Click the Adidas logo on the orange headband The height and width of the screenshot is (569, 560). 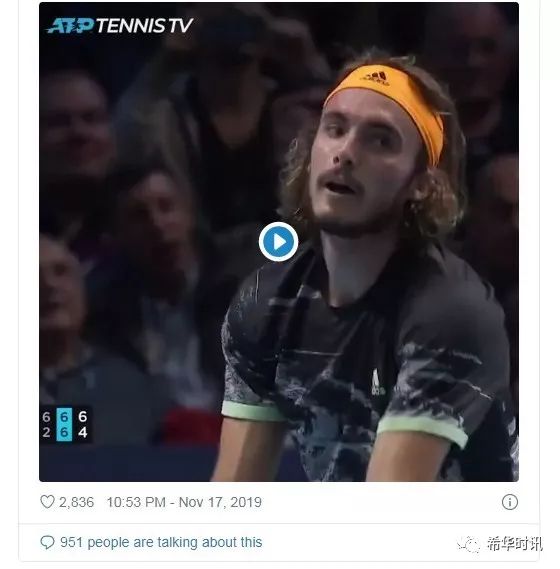click(x=376, y=79)
